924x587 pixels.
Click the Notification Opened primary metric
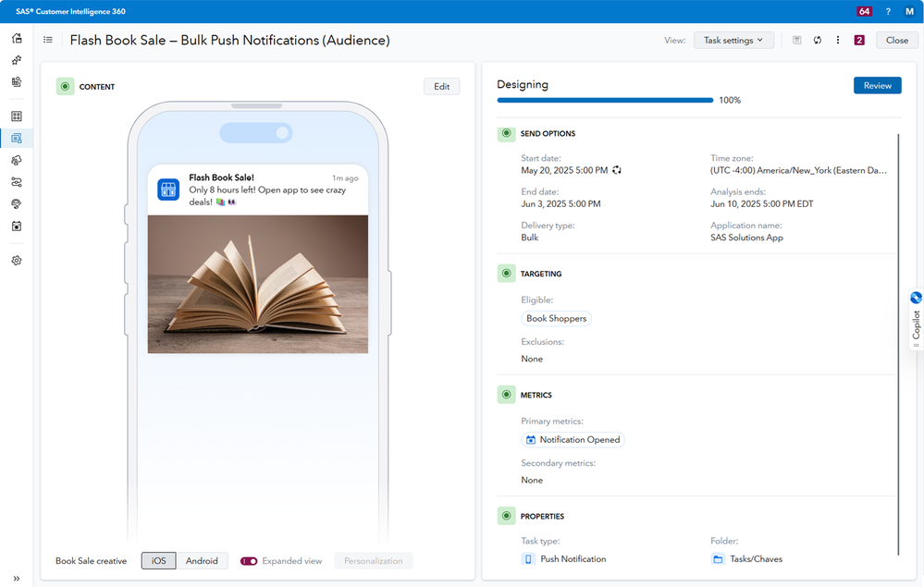point(573,440)
